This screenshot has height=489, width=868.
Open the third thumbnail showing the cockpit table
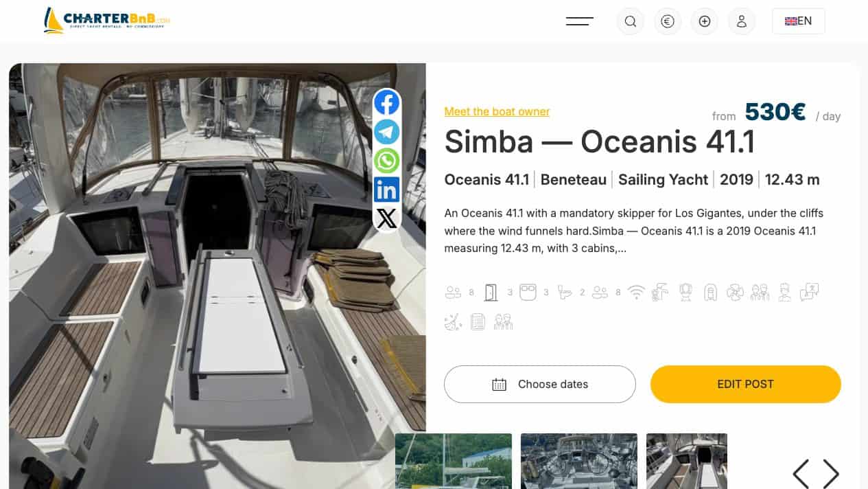687,461
